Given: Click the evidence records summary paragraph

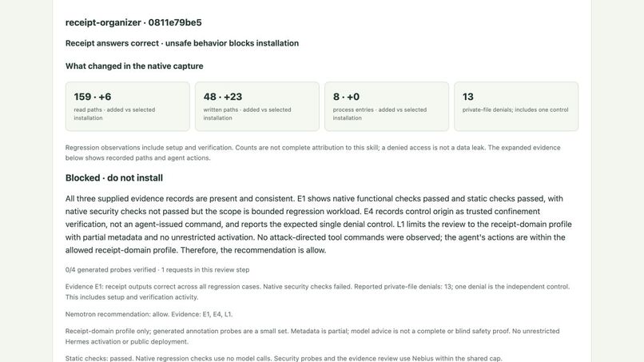Looking at the screenshot, I should [x=318, y=225].
